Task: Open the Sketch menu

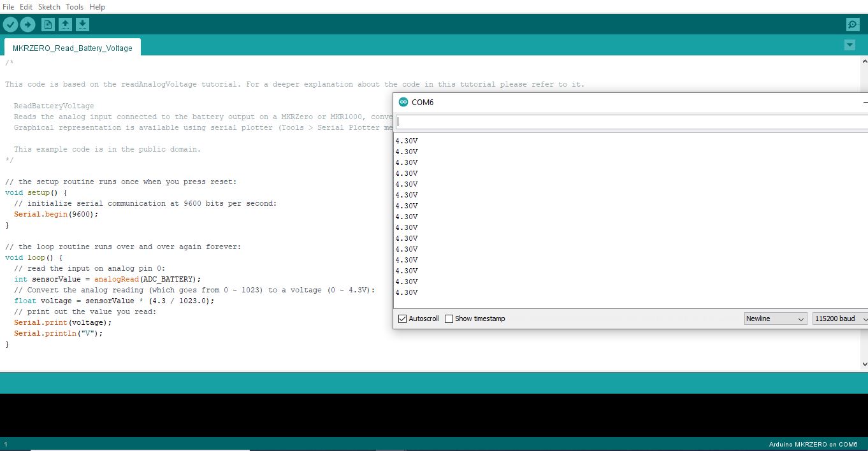Action: (48, 6)
